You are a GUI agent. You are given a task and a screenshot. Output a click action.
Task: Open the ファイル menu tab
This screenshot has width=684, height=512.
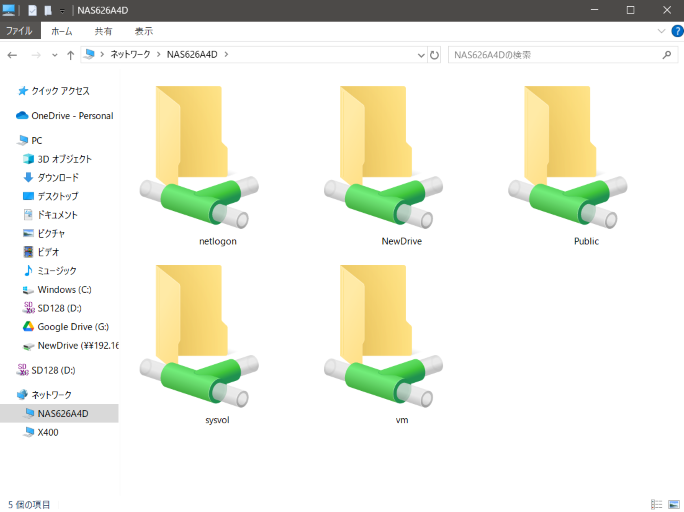point(19,31)
